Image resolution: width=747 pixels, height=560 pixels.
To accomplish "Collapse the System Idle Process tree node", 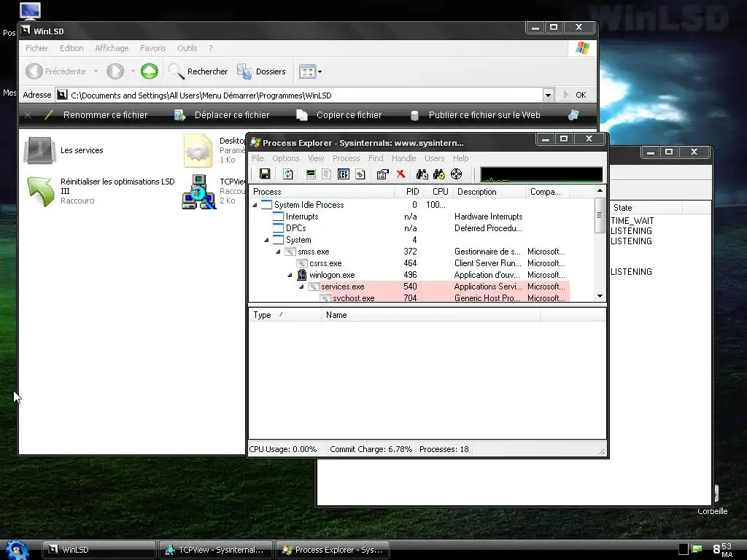I will click(255, 205).
